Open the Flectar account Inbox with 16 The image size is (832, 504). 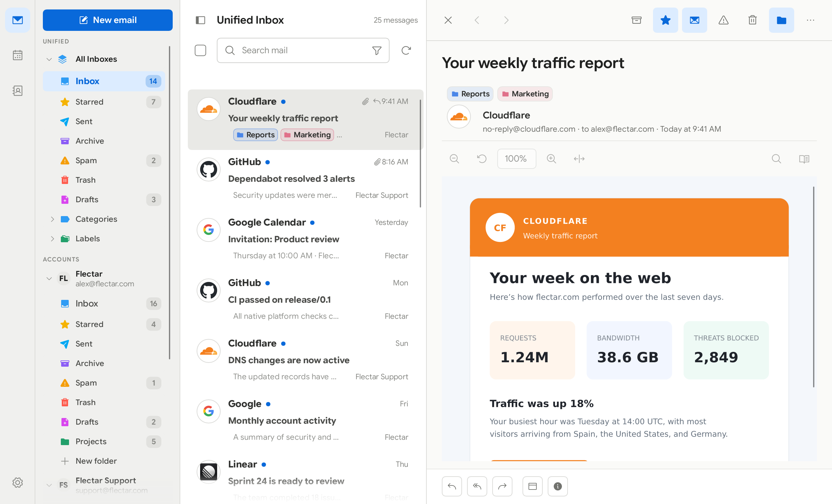[104, 303]
